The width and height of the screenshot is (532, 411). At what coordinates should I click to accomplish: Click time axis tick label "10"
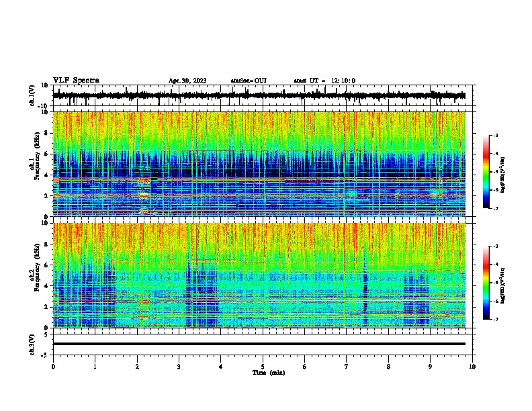pyautogui.click(x=472, y=367)
